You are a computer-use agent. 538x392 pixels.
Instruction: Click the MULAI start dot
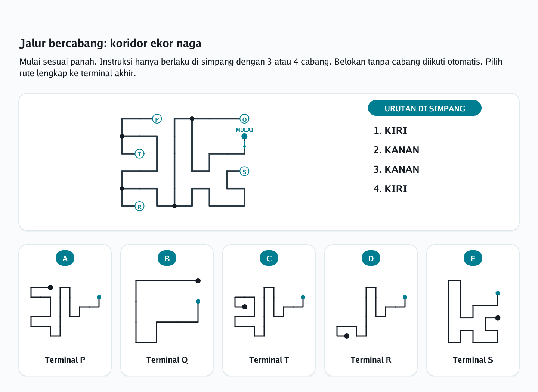(x=244, y=136)
